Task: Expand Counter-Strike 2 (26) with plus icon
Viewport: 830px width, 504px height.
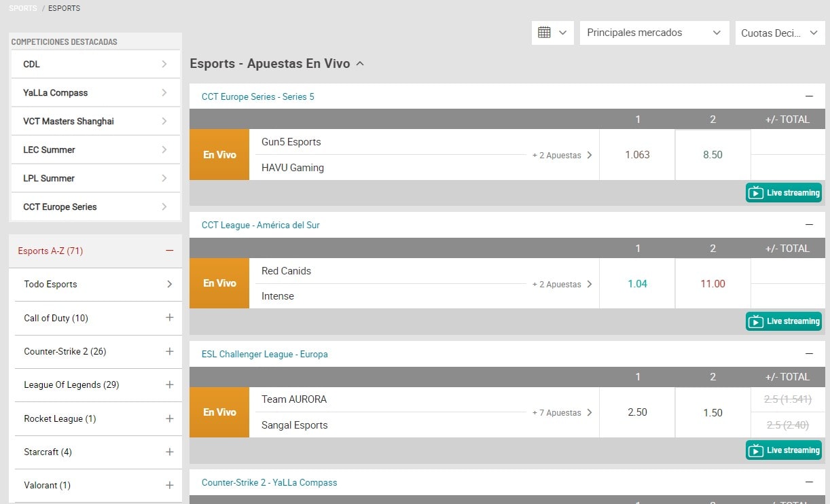Action: 170,351
